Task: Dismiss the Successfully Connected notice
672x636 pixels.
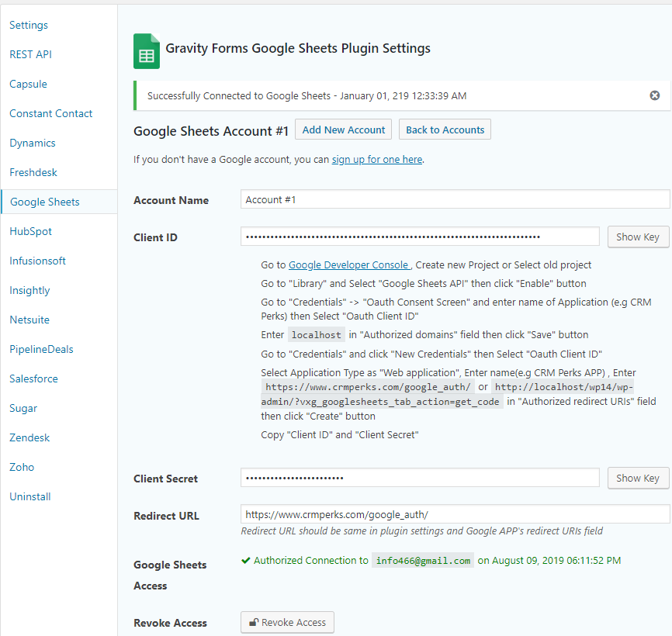Action: tap(654, 95)
